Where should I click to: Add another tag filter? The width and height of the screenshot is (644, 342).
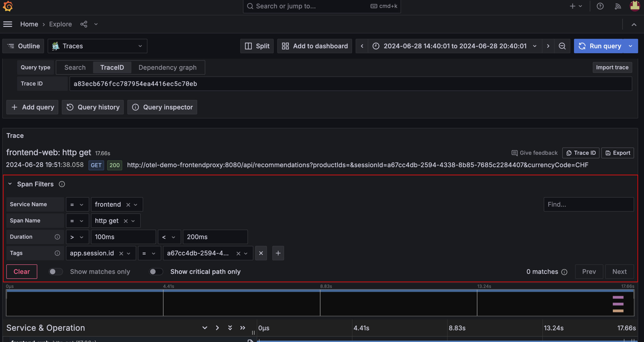(x=278, y=253)
